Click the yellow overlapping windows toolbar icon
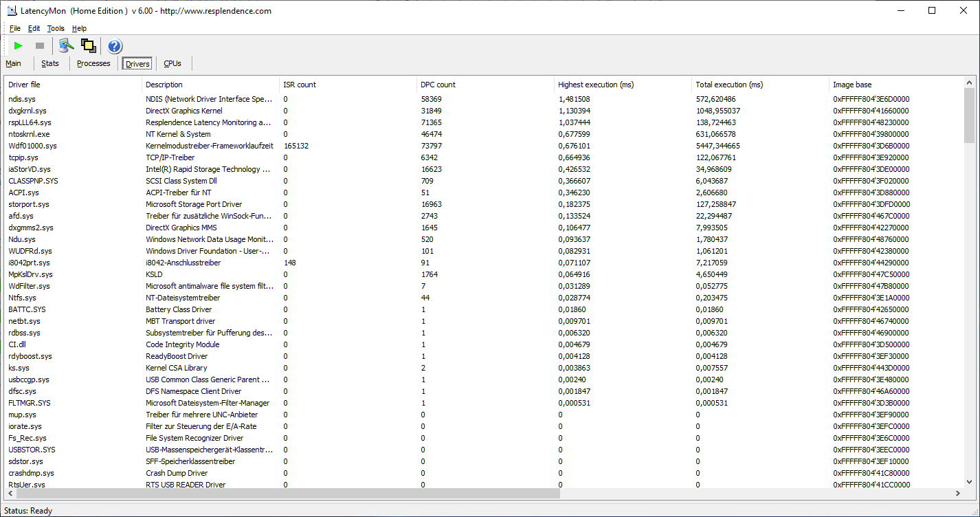The height and width of the screenshot is (517, 980). pos(88,46)
